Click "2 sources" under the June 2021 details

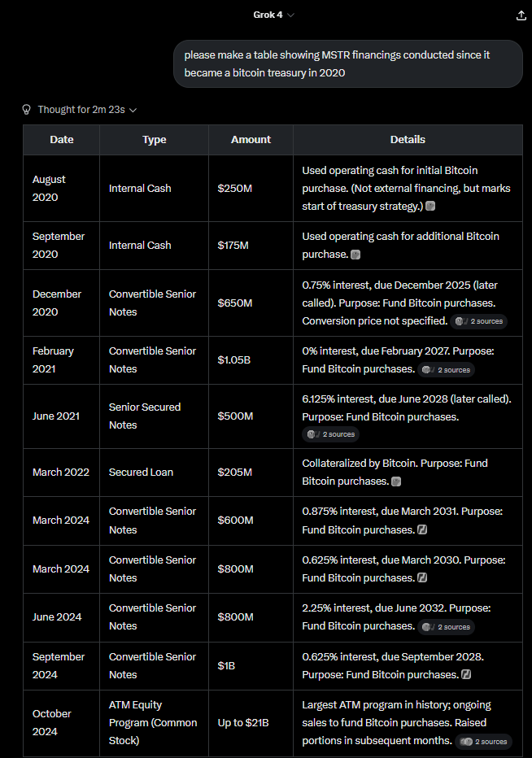(330, 434)
